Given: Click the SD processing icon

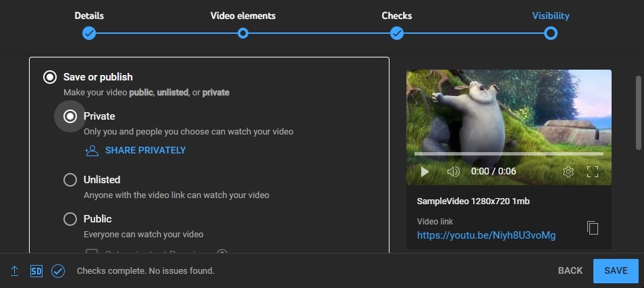Looking at the screenshot, I should click(36, 270).
